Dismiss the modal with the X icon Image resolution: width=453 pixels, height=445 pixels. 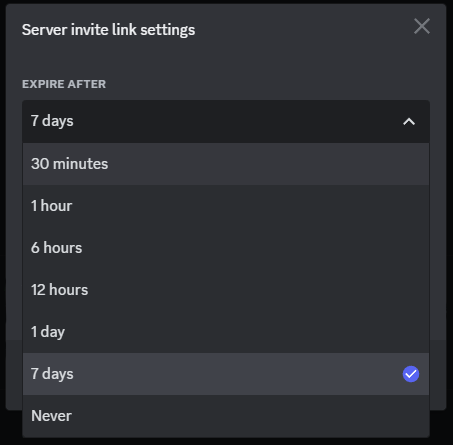422,26
